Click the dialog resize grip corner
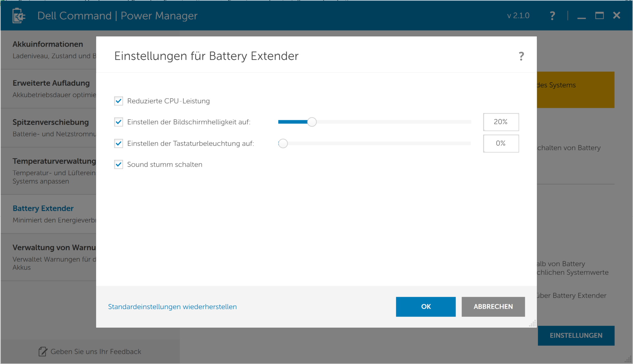The width and height of the screenshot is (633, 364). [532, 323]
